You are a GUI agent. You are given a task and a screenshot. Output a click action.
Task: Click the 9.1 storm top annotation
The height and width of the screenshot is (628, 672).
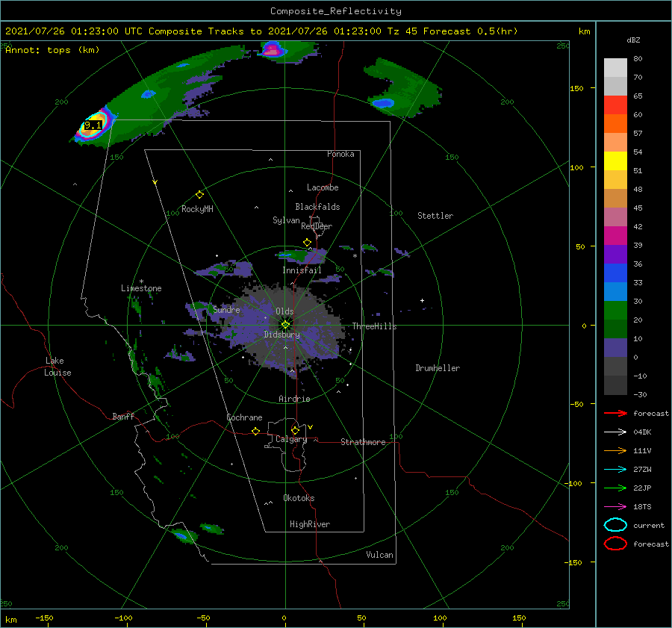93,125
